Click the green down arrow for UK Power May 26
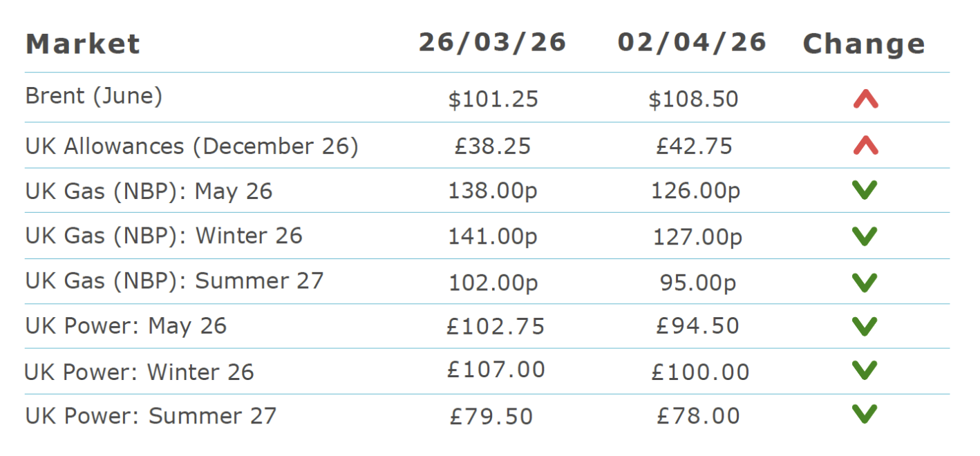 click(x=865, y=326)
